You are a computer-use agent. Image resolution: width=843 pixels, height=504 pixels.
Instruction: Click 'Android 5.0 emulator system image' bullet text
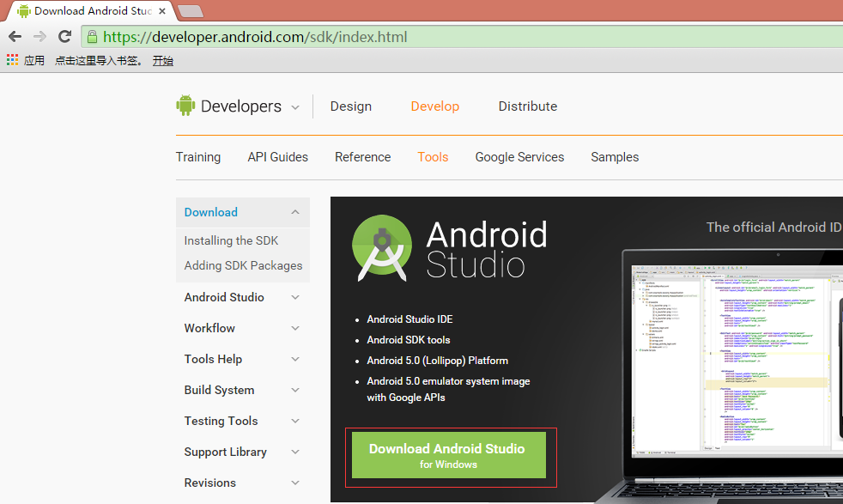[x=448, y=381]
